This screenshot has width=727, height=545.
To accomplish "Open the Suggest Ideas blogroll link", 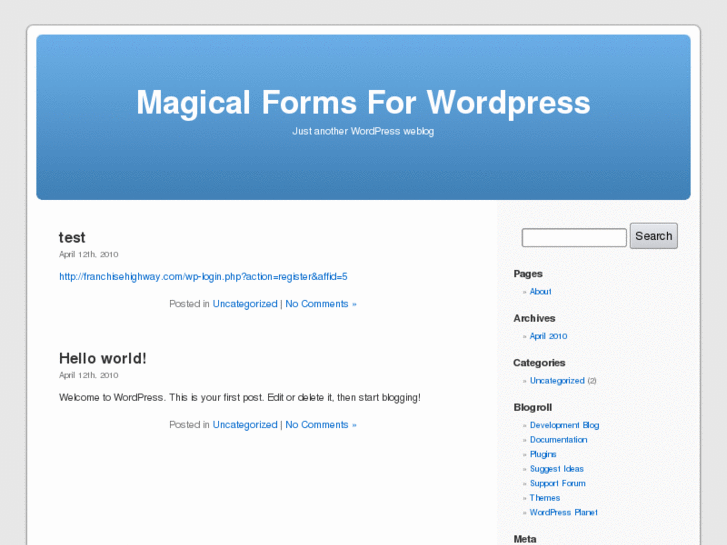I will tap(556, 469).
